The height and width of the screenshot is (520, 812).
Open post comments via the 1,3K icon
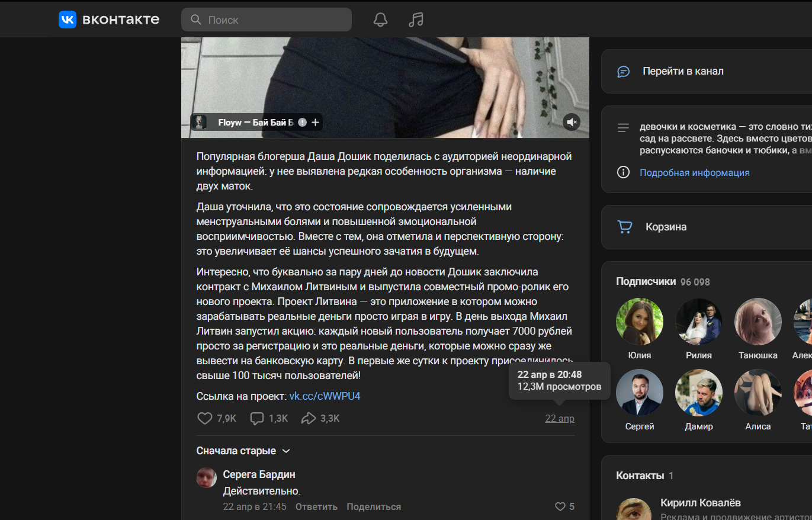[x=257, y=418]
